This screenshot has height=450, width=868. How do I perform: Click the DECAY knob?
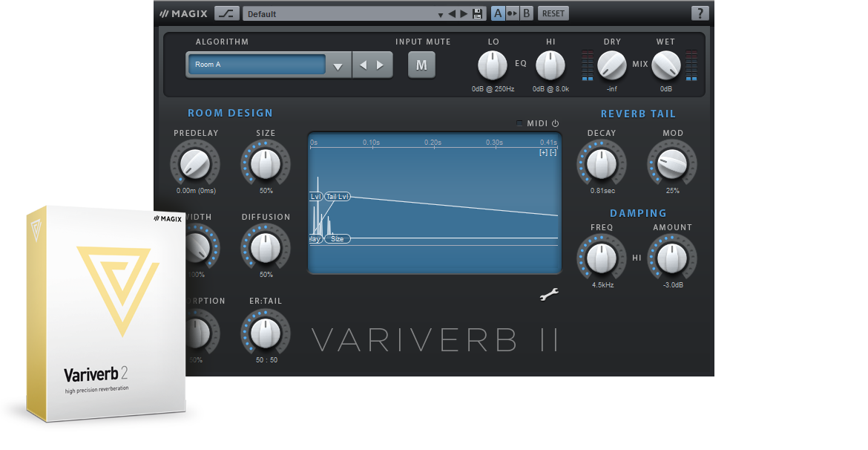(601, 163)
